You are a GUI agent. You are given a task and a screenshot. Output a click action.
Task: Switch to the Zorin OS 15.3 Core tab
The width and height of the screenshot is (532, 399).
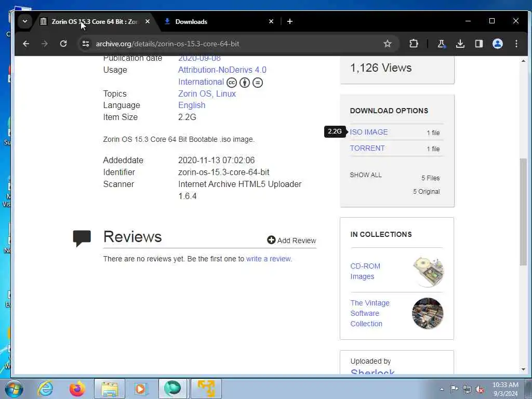pos(95,22)
